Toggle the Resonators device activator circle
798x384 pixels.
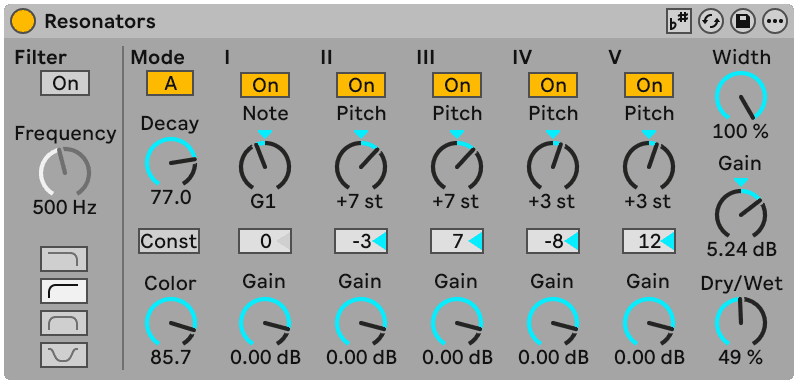tap(23, 21)
